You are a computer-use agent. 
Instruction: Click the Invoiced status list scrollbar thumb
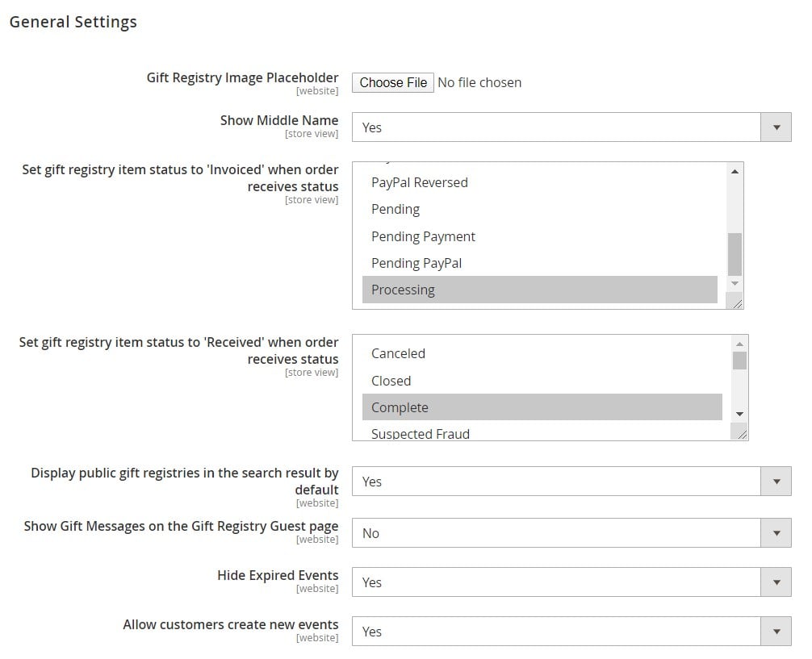pyautogui.click(x=735, y=254)
